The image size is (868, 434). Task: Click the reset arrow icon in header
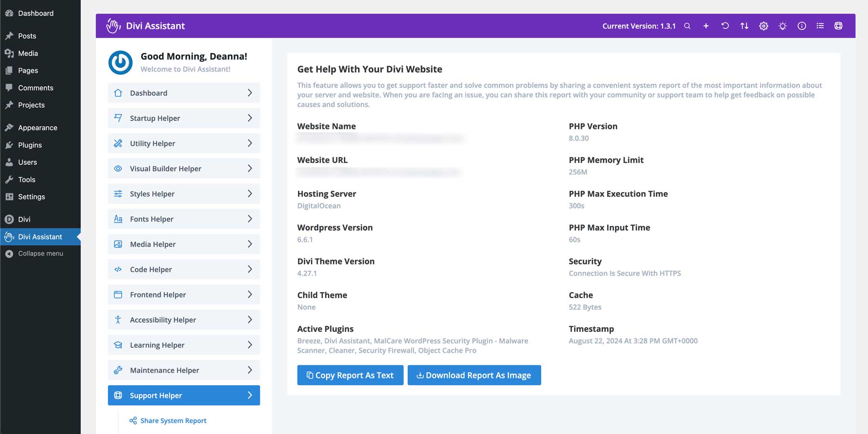tap(725, 26)
